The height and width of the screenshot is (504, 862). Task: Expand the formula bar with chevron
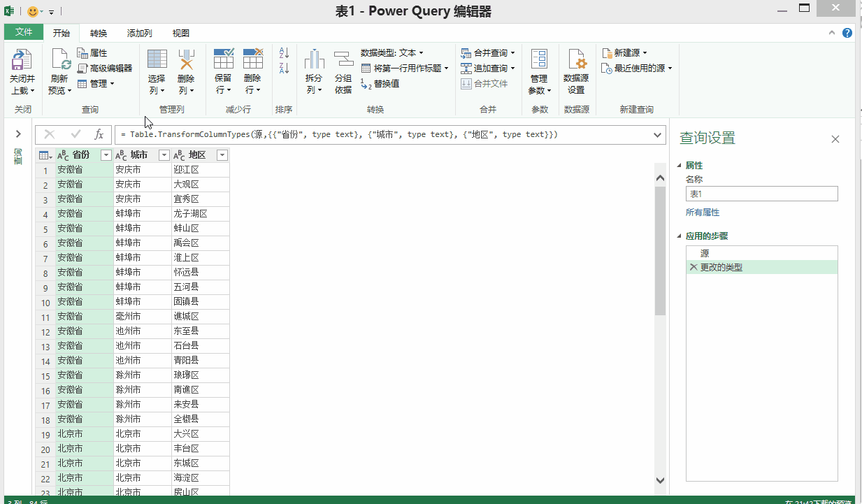(x=658, y=134)
